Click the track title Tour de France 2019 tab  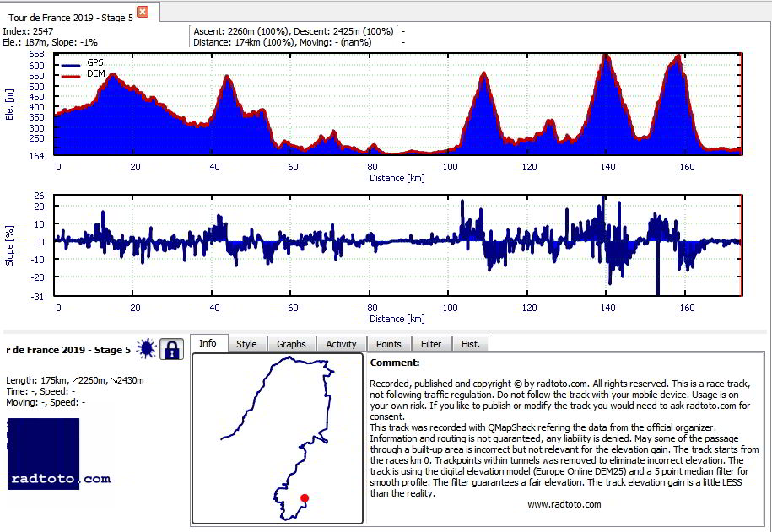71,17
